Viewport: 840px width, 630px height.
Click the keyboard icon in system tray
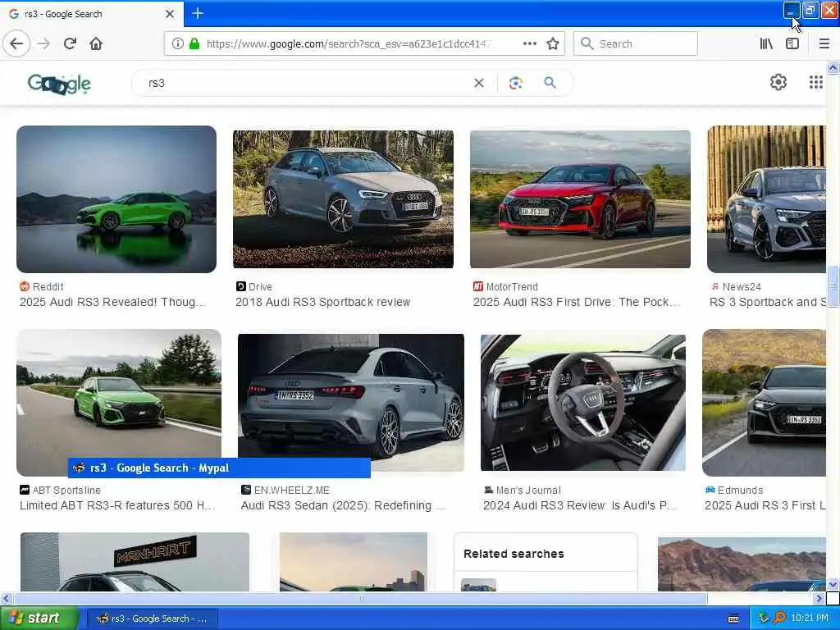coord(733,619)
